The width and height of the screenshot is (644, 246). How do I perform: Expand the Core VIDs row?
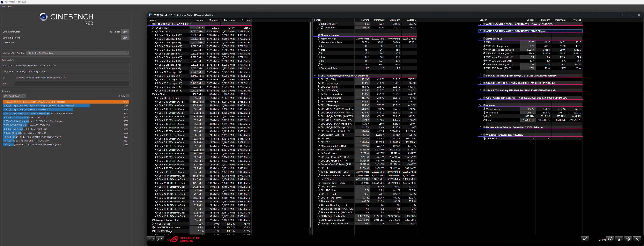(x=153, y=28)
